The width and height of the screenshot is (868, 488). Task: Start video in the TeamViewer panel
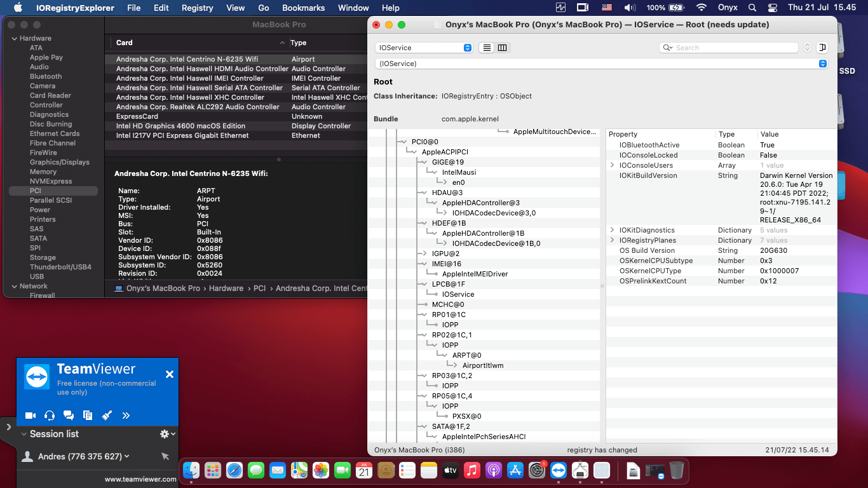(x=30, y=416)
